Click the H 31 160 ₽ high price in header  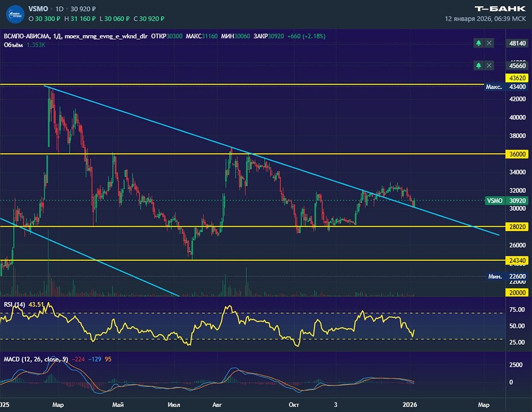click(80, 19)
